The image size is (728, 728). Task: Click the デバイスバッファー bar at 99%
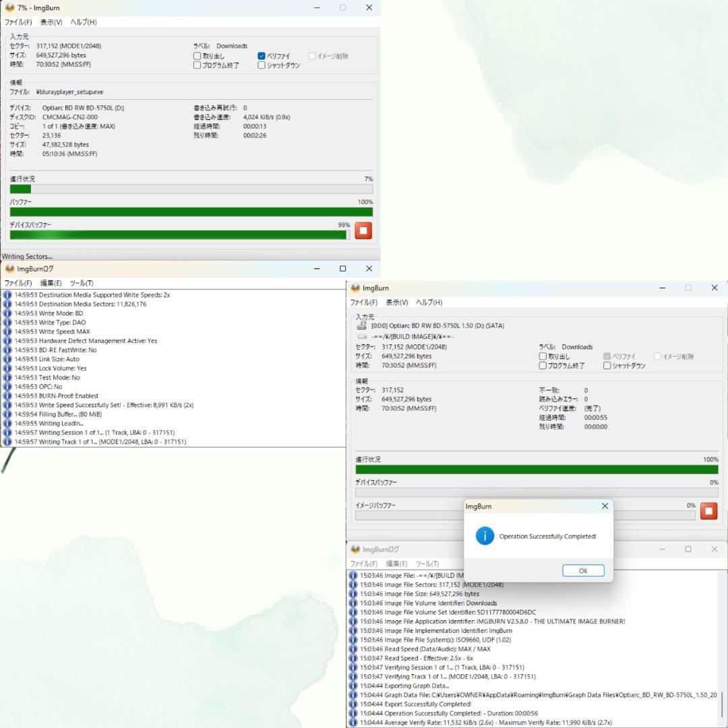click(180, 235)
